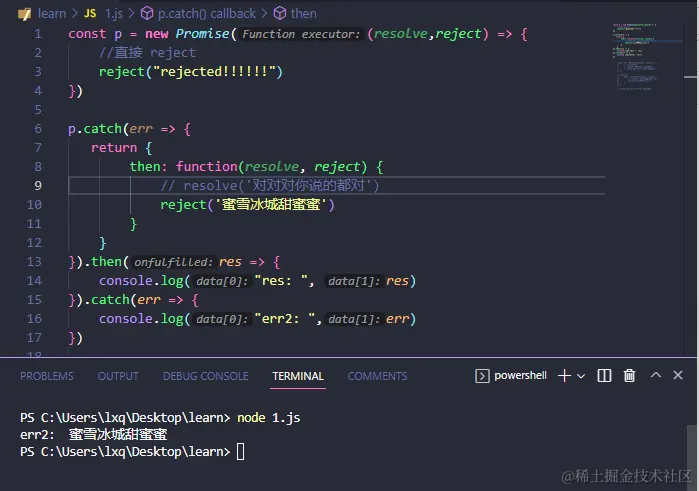This screenshot has width=699, height=491.
Task: Click the terminal cursor prompt line
Action: pyautogui.click(x=132, y=452)
